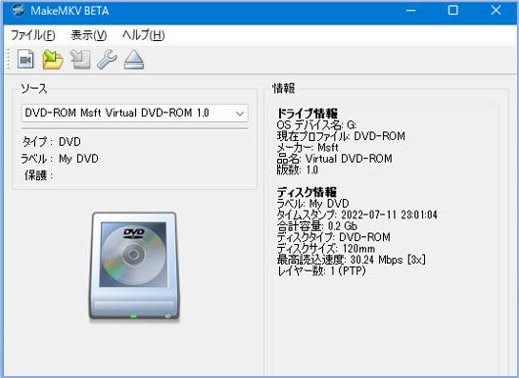Click the 品名: Virtual DVD-ROM line

(x=334, y=159)
